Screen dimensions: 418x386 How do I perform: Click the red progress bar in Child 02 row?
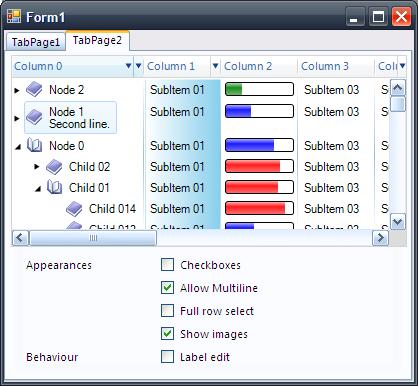point(259,166)
